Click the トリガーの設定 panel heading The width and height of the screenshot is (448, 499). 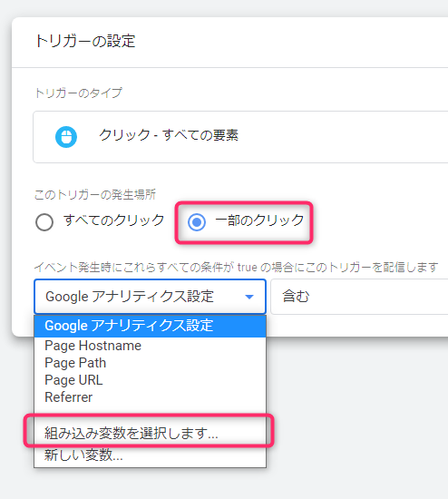[85, 41]
